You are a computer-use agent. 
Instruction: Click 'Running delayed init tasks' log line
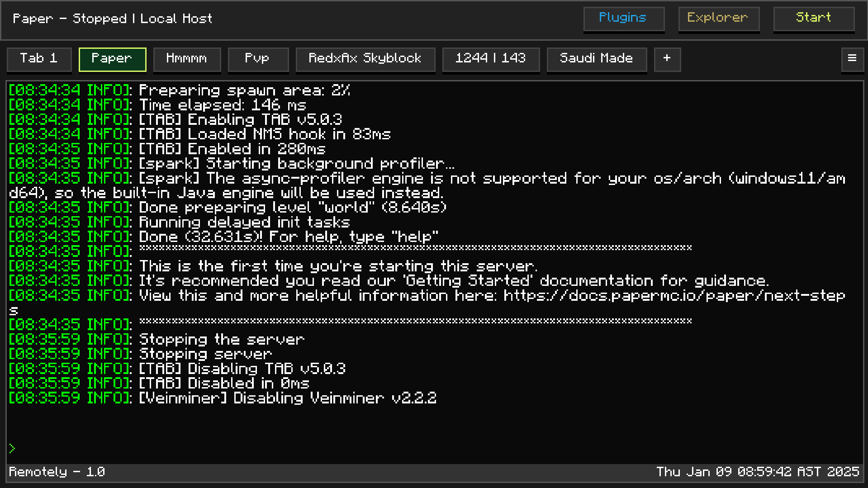click(x=180, y=222)
